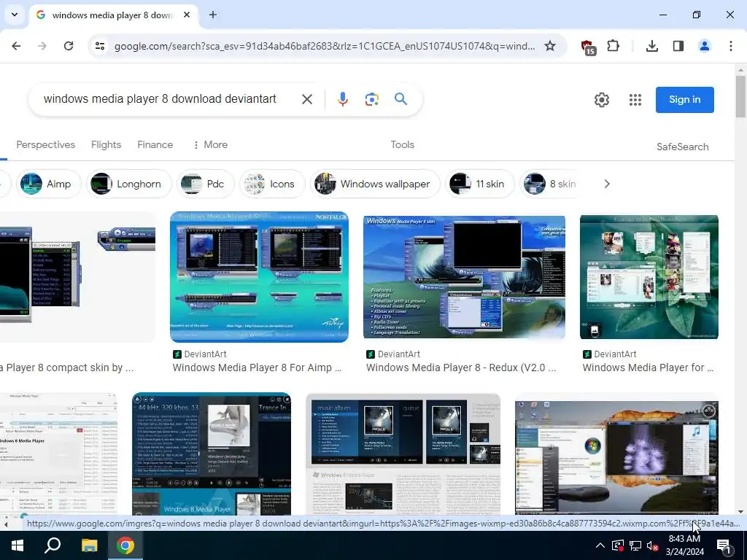Show hidden system tray icons
The width and height of the screenshot is (747, 560).
(x=600, y=545)
